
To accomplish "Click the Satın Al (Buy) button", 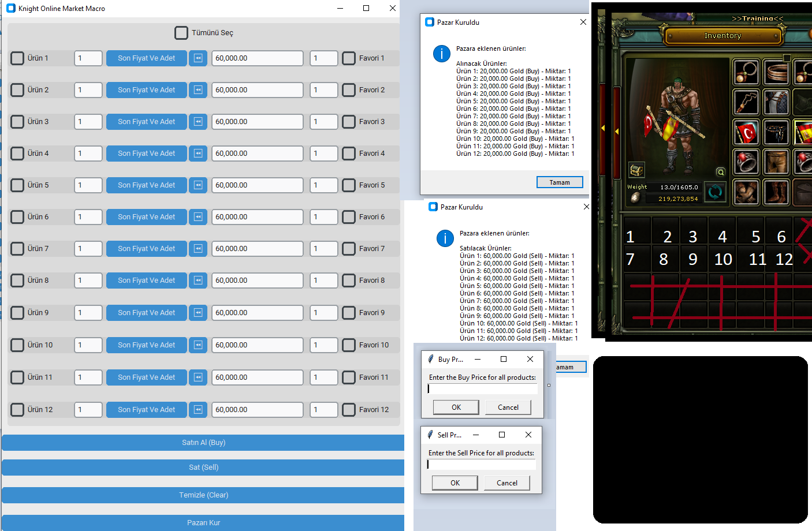I will 203,443.
